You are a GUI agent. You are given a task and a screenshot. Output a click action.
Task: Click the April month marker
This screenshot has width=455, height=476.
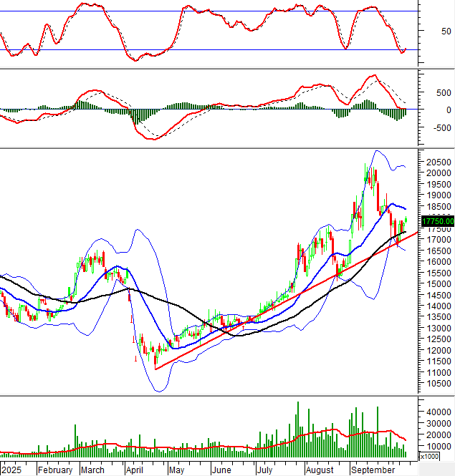coord(134,470)
